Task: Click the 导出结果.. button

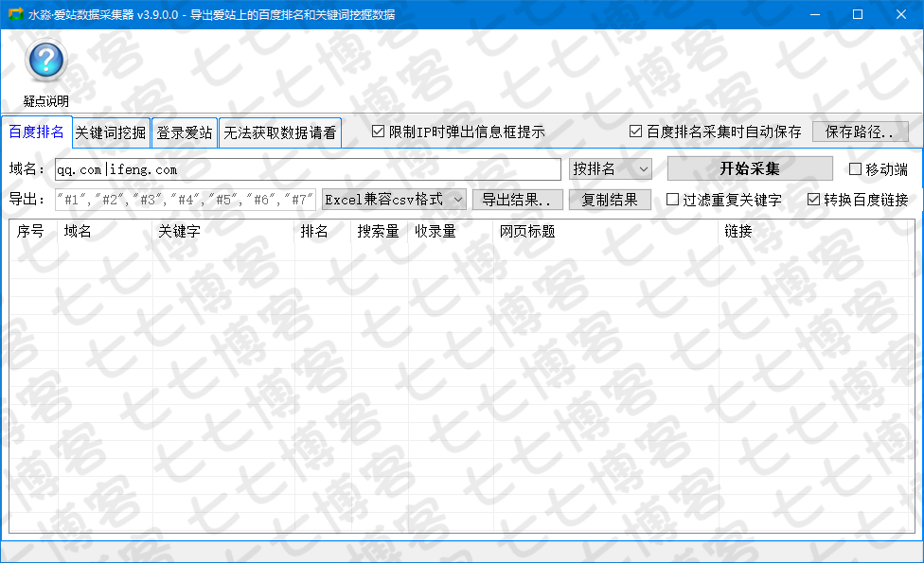Action: point(518,200)
